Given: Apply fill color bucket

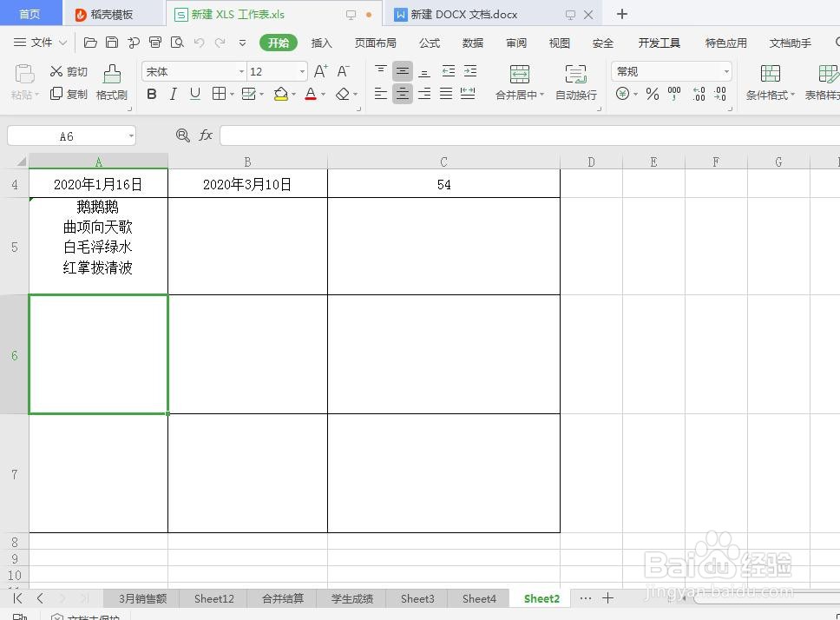Looking at the screenshot, I should [x=280, y=95].
